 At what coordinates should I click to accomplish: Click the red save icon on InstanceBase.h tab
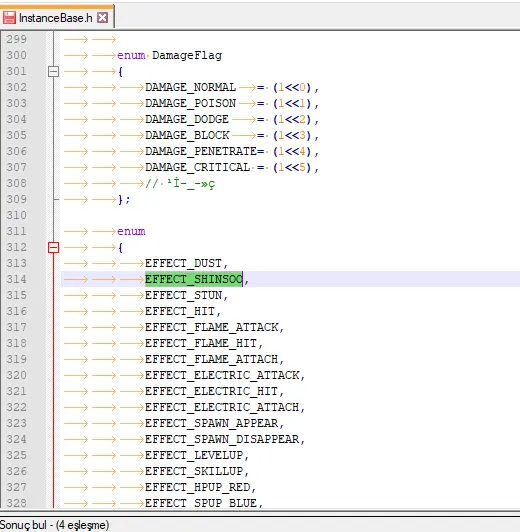pos(9,17)
